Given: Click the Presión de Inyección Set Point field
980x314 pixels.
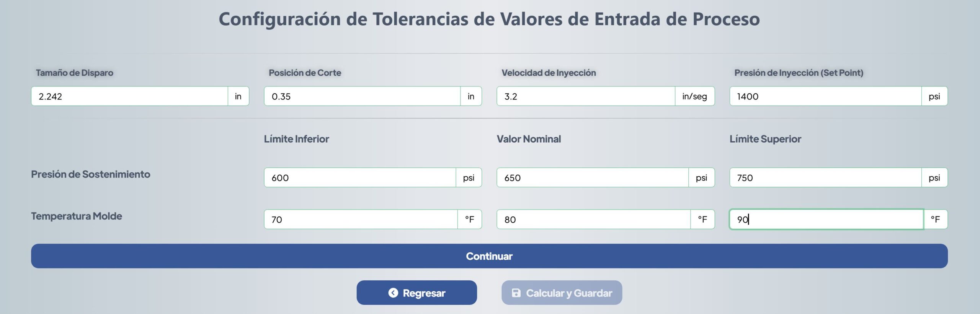Looking at the screenshot, I should click(825, 96).
